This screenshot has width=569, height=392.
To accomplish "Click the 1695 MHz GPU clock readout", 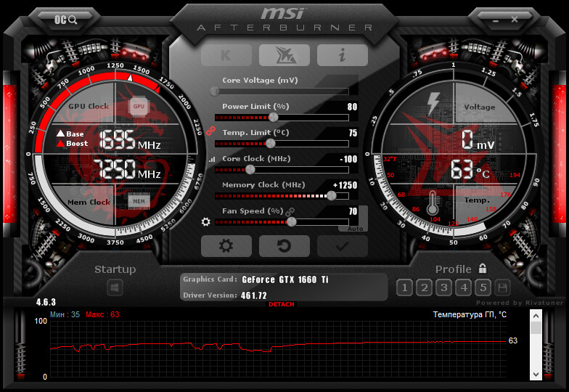I will [129, 140].
